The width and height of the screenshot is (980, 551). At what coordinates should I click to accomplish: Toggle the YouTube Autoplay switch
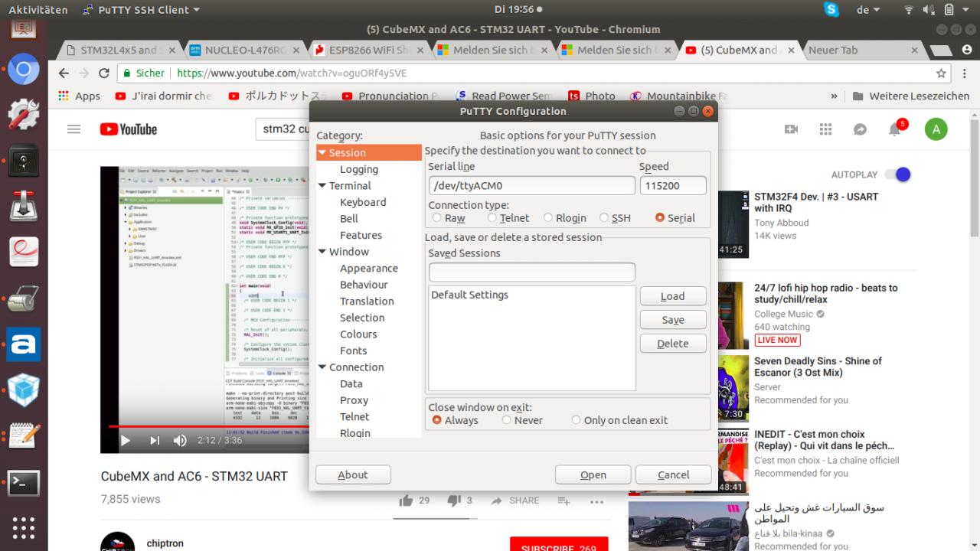pos(897,174)
